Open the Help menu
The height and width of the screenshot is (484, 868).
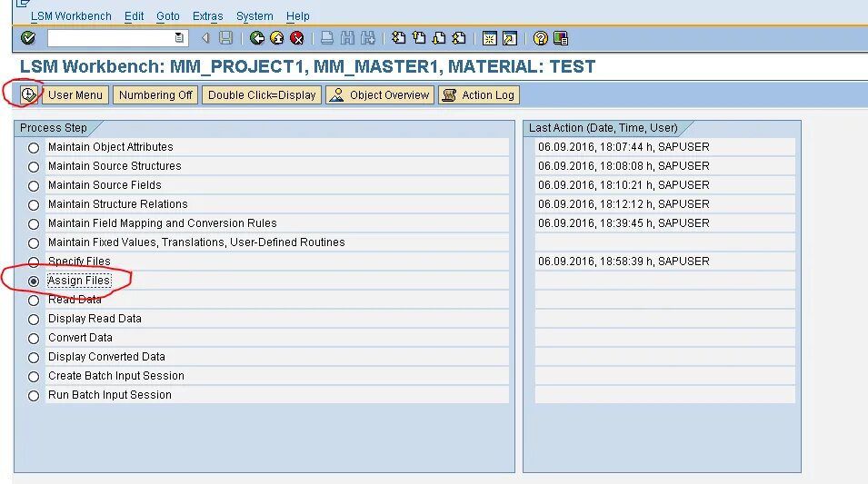pyautogui.click(x=298, y=16)
